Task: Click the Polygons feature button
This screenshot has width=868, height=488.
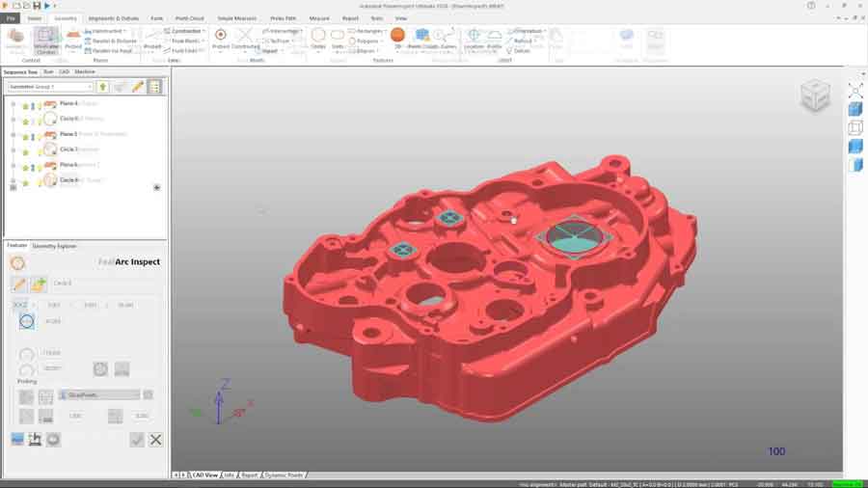Action: tap(365, 41)
